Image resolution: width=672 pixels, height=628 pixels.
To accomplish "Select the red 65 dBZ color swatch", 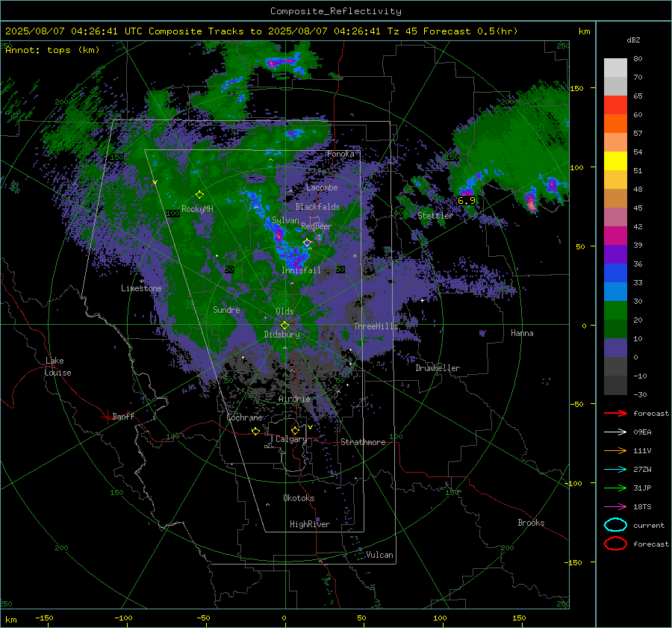I will pyautogui.click(x=615, y=105).
